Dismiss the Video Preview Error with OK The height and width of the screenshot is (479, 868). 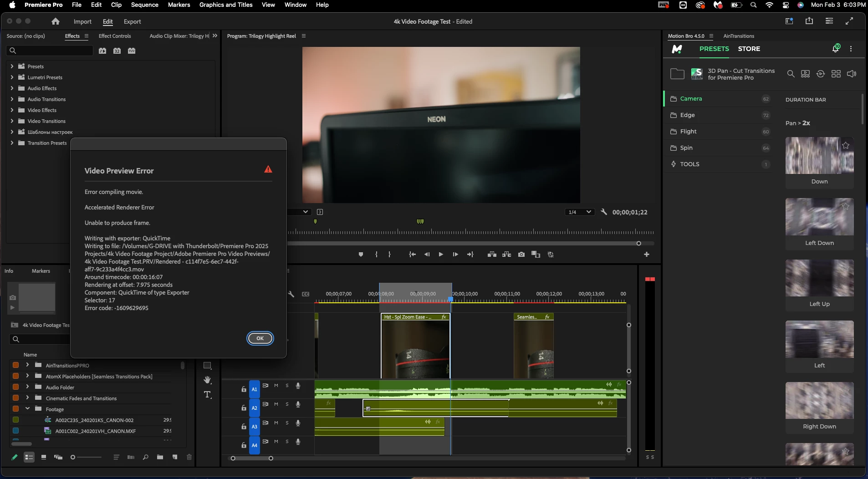[x=260, y=338]
